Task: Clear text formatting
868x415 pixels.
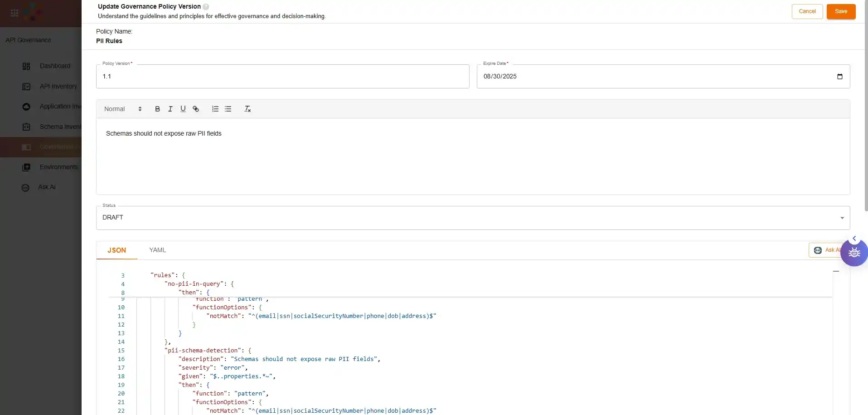Action: pyautogui.click(x=247, y=109)
